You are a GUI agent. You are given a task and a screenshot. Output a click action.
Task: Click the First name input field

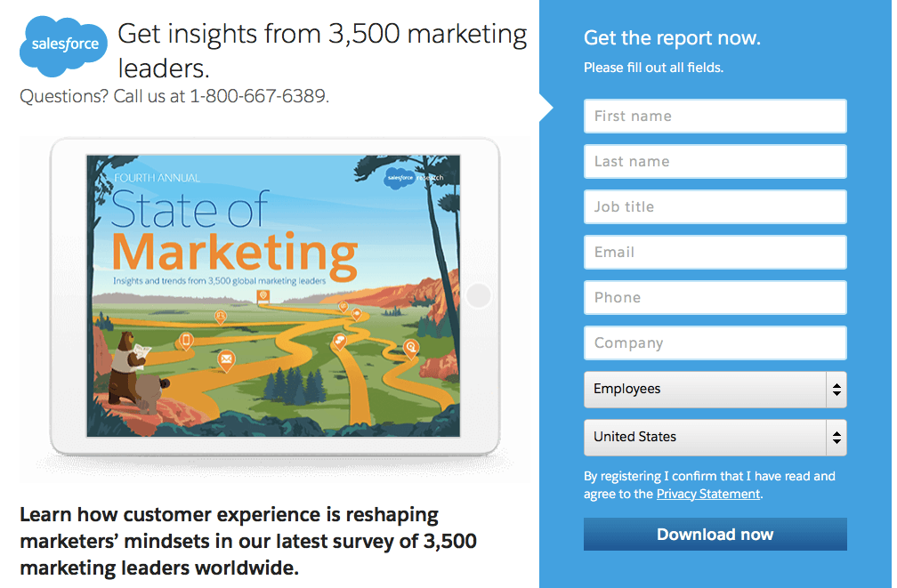(x=715, y=116)
